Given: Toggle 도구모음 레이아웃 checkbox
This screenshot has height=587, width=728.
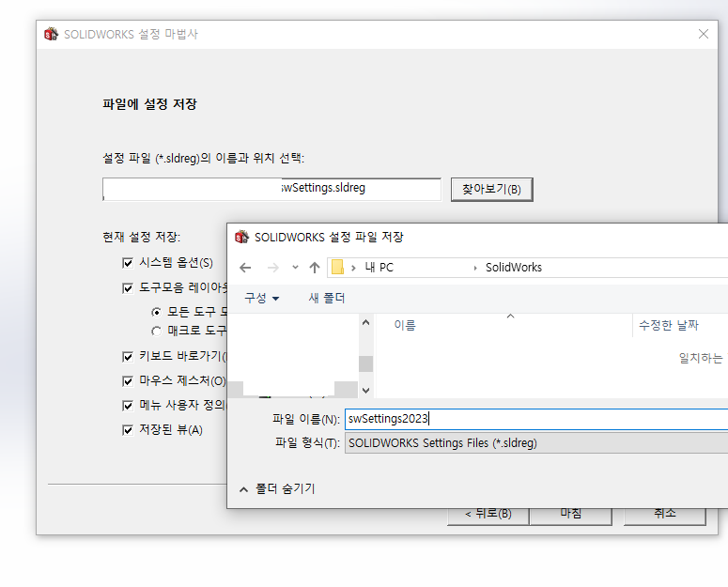Looking at the screenshot, I should pos(128,288).
